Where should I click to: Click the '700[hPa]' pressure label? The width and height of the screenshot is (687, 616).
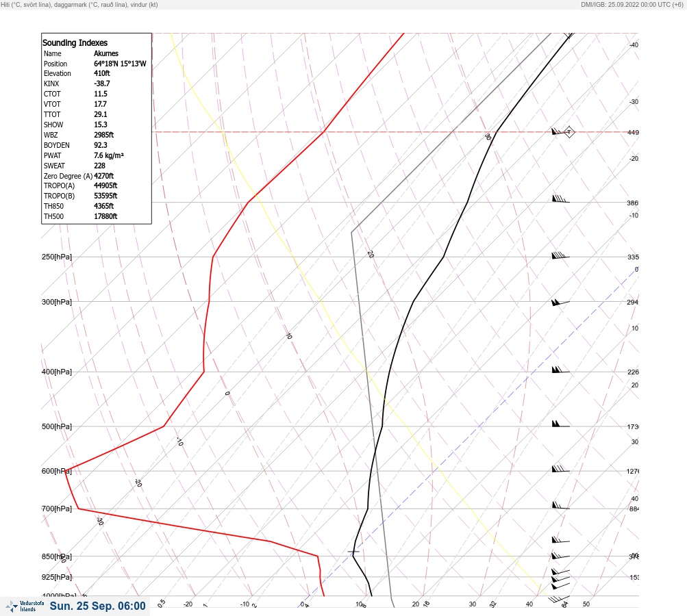point(57,509)
